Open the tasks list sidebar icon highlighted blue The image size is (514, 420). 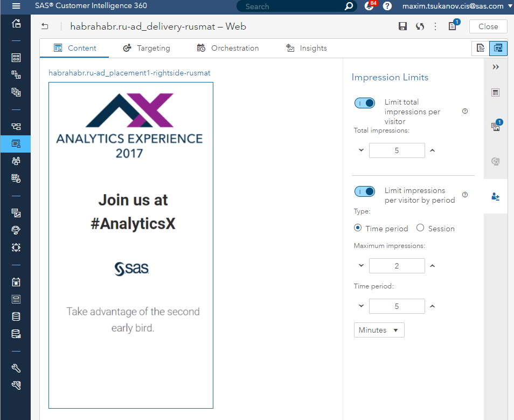16,144
